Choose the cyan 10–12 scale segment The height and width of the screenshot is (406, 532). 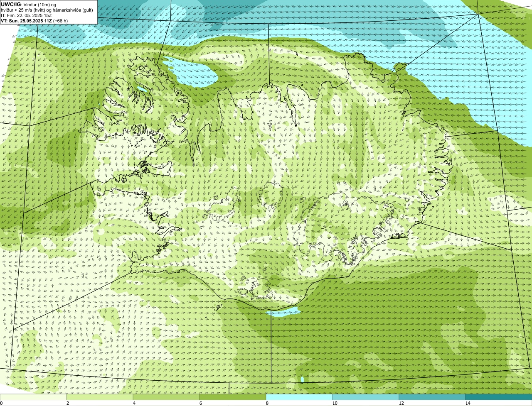coord(366,397)
